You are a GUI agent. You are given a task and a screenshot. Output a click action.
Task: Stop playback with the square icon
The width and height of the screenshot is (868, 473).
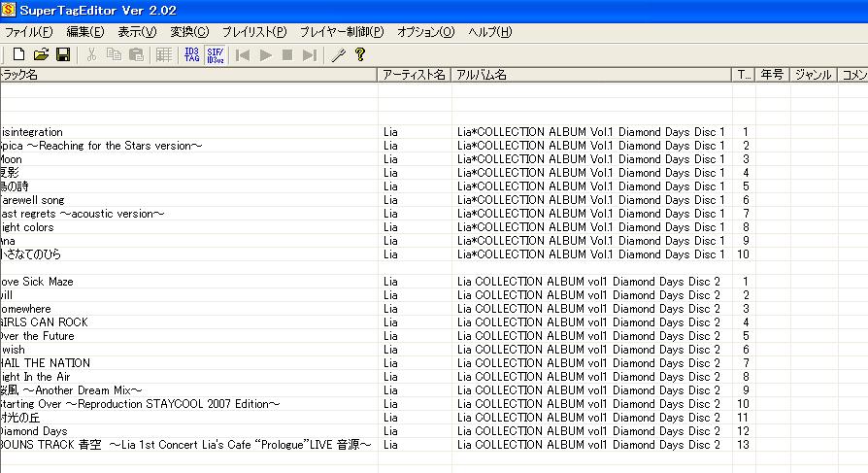tap(287, 54)
